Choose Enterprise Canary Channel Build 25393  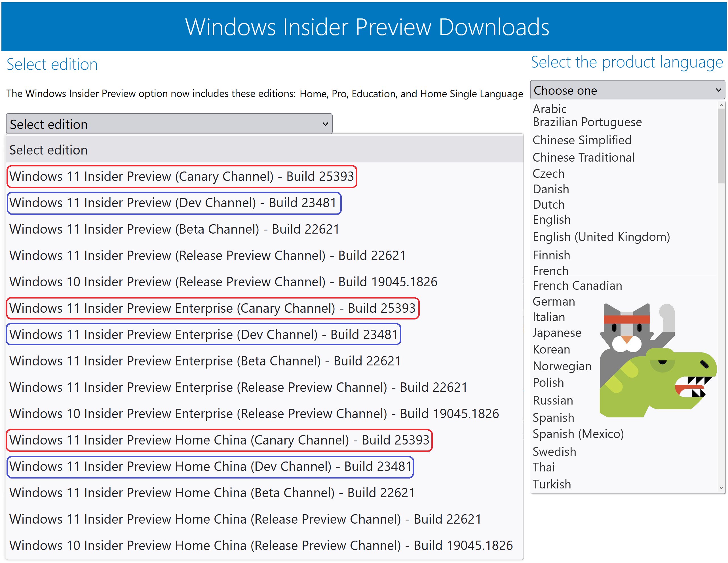click(212, 308)
